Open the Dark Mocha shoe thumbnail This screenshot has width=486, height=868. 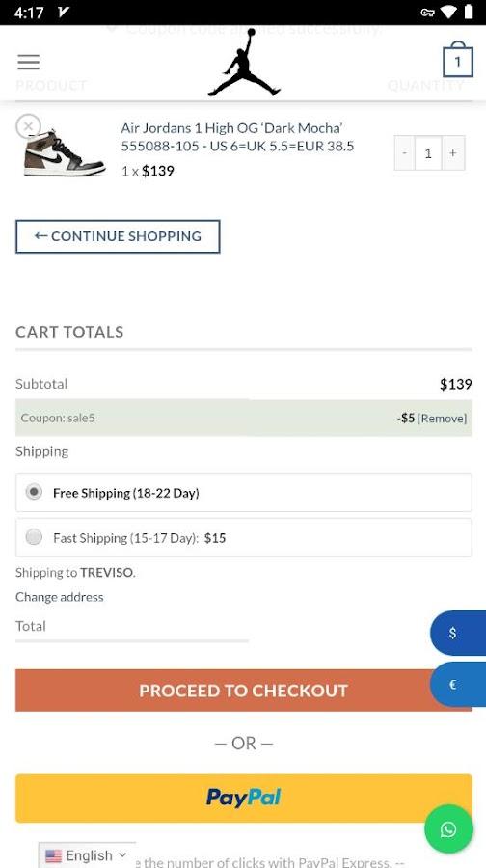(64, 153)
